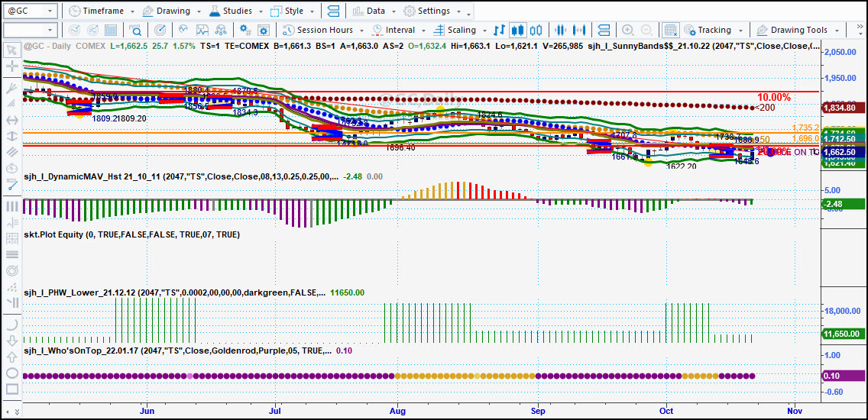
Task: Open the @GC symbol combo box
Action: pyautogui.click(x=30, y=11)
